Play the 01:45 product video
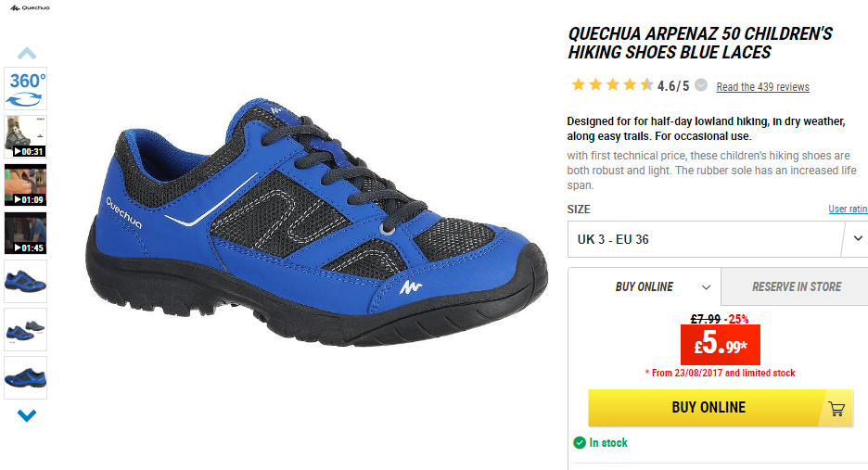 click(x=25, y=233)
